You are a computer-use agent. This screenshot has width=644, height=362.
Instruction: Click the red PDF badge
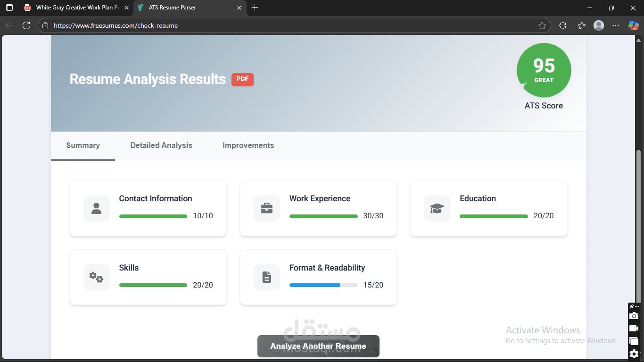coord(242,80)
